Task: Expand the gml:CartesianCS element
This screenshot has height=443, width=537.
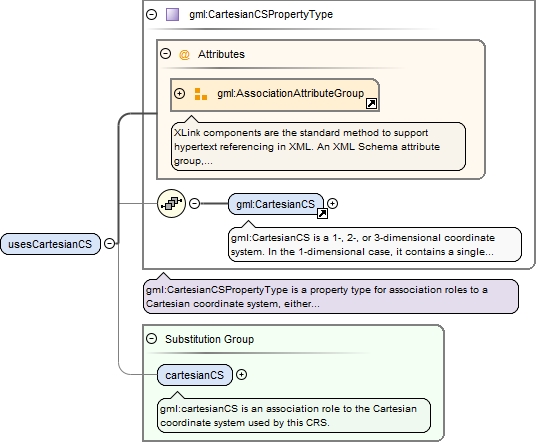Action: coord(332,203)
